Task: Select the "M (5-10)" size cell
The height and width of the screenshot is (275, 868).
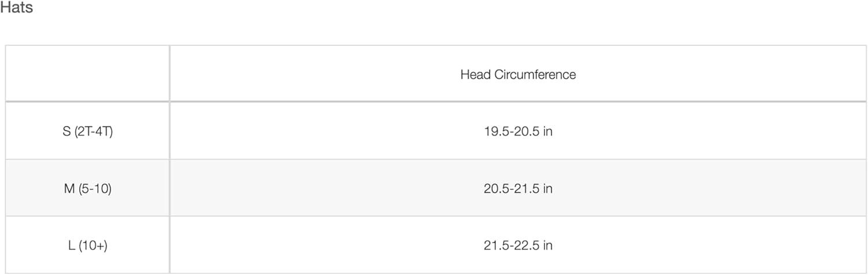Action: (87, 189)
